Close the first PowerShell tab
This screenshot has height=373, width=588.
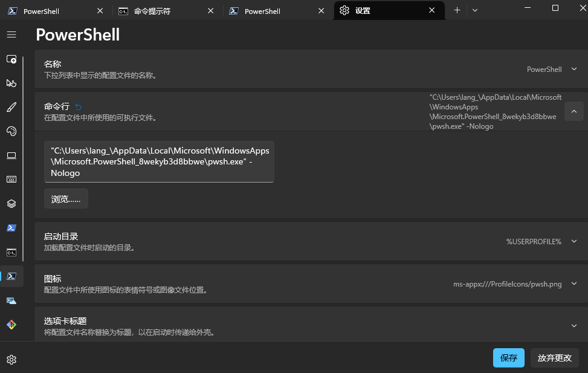coord(100,11)
